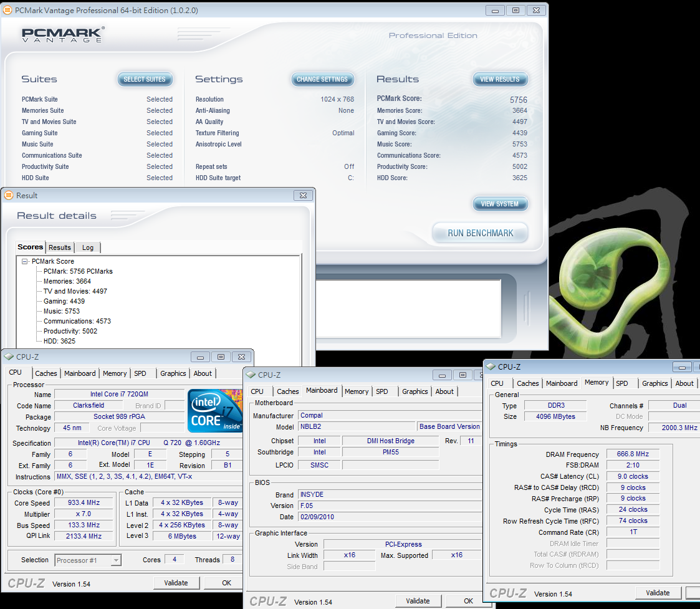Click the Compal manufacturer field
The height and width of the screenshot is (609, 700).
390,415
